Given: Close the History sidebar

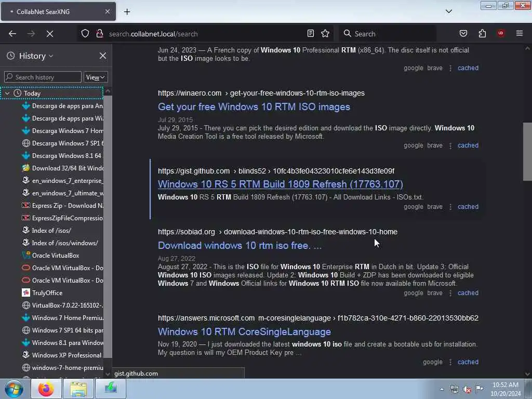Looking at the screenshot, I should 103,56.
